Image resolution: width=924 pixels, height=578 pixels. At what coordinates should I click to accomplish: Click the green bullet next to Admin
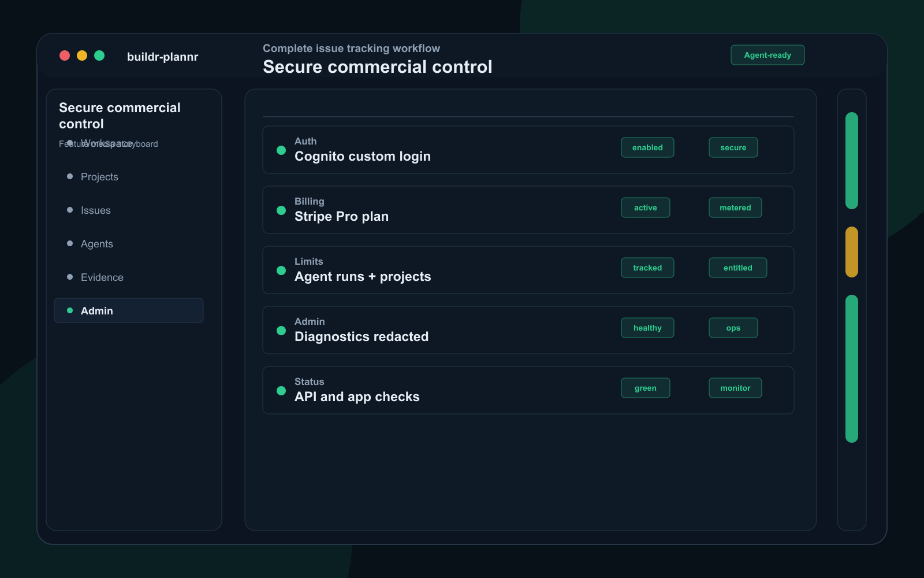(x=70, y=310)
